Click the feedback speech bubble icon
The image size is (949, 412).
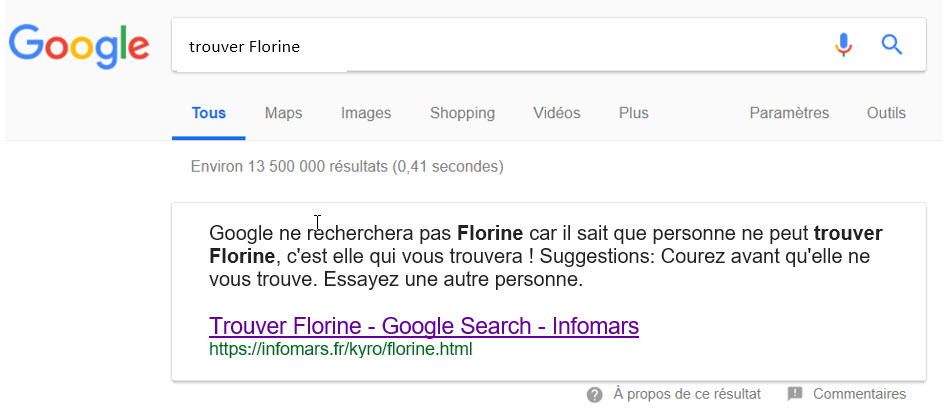(795, 394)
